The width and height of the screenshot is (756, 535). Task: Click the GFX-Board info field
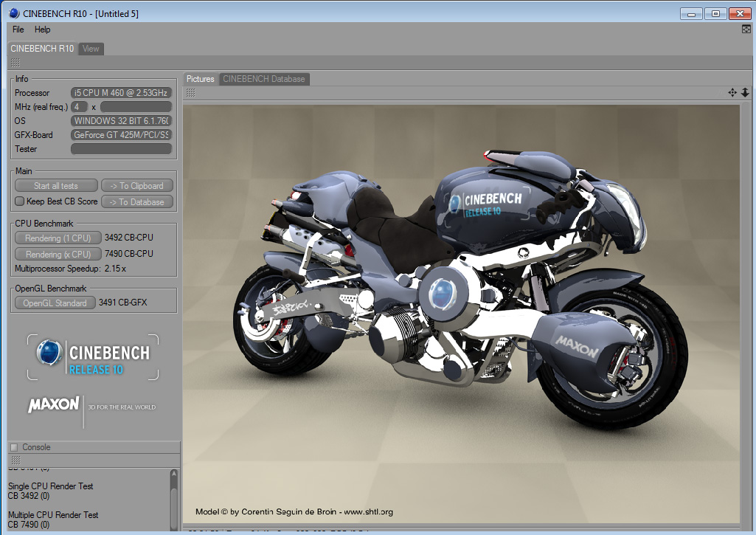(x=121, y=135)
